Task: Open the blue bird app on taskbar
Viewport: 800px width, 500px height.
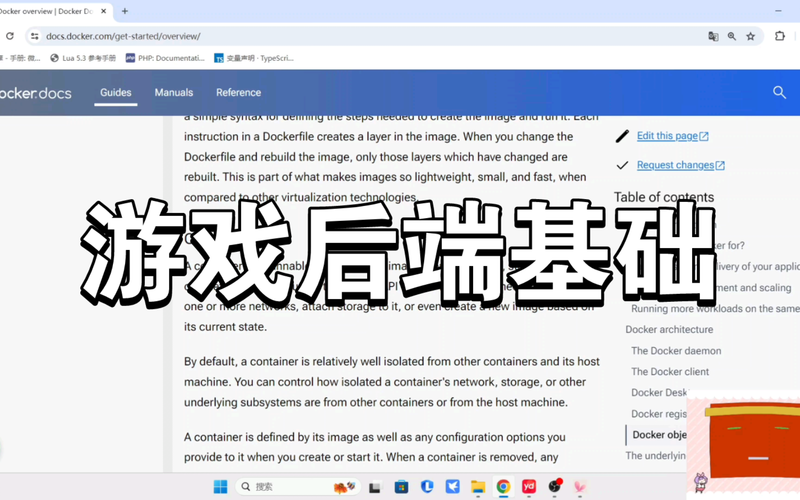Action: [x=452, y=487]
